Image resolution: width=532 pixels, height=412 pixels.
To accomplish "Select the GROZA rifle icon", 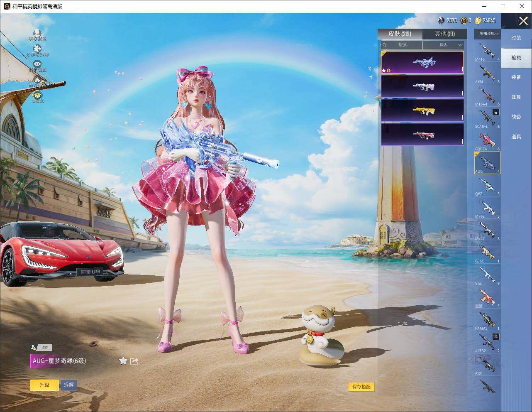I will [x=487, y=140].
